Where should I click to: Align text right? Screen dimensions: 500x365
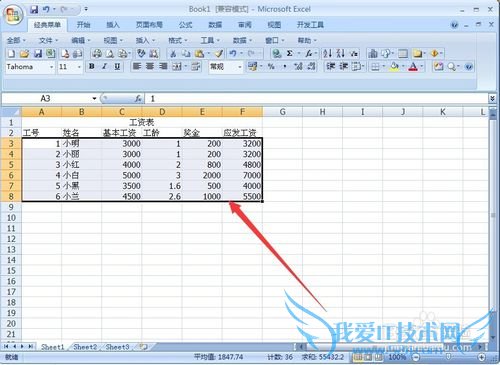pos(163,67)
